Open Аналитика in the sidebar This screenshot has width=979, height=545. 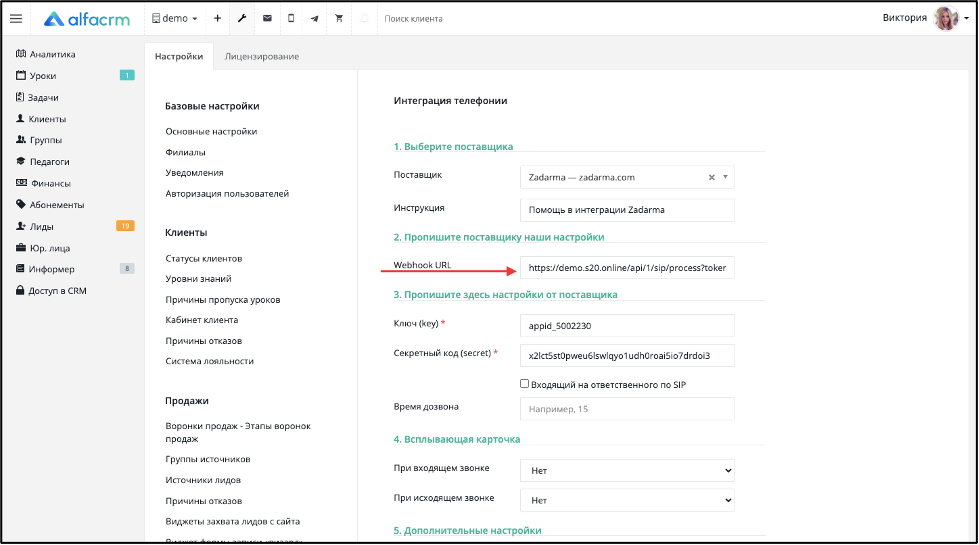[46, 54]
